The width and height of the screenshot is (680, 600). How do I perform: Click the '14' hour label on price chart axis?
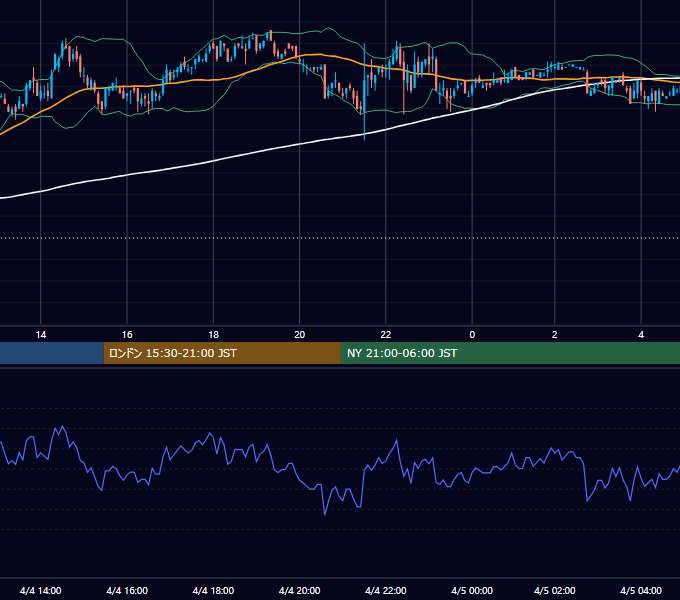pyautogui.click(x=41, y=335)
